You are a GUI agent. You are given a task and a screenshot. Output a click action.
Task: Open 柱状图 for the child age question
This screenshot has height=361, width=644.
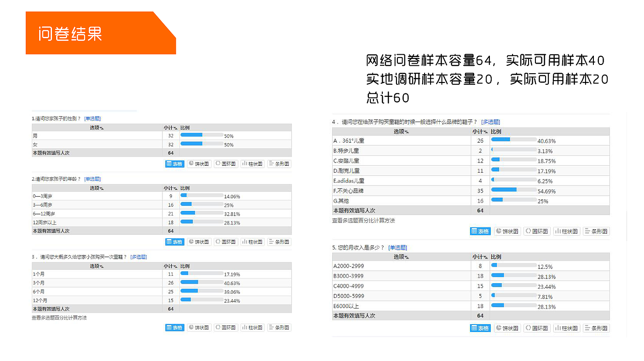pos(253,242)
